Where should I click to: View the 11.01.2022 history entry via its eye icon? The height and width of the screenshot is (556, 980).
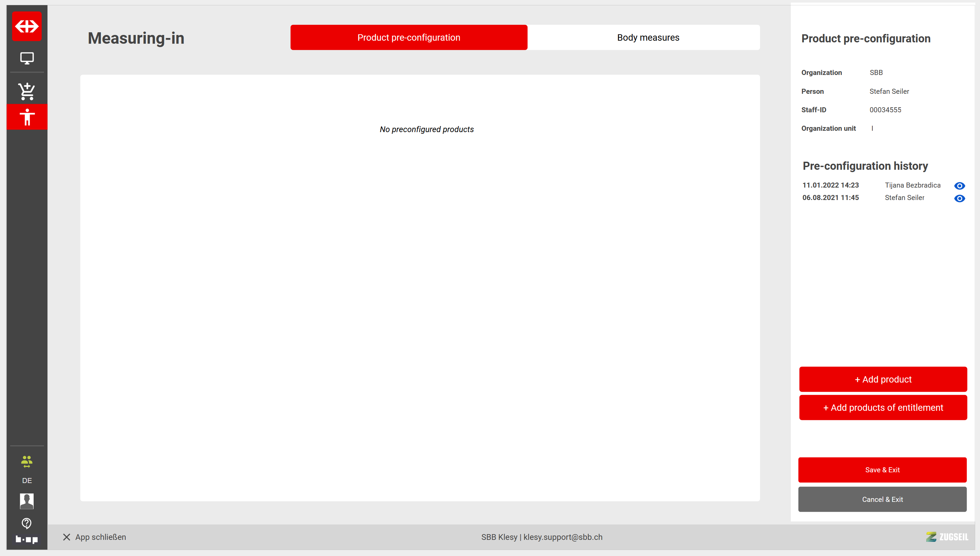(x=959, y=186)
